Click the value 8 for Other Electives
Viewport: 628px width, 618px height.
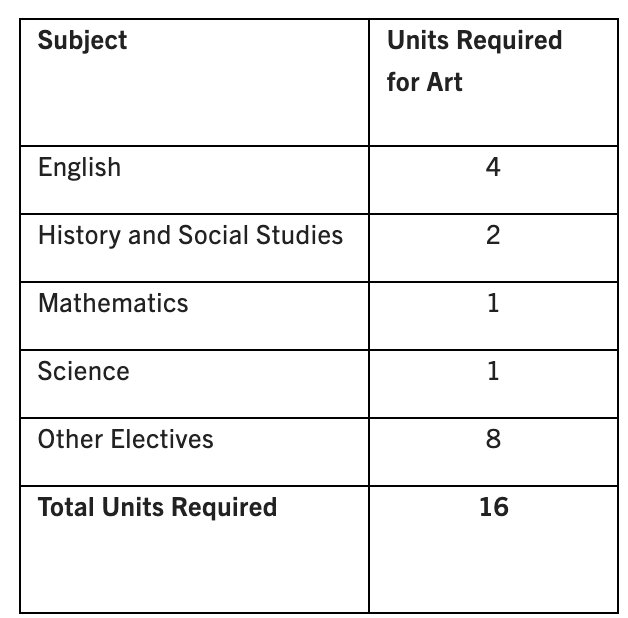pyautogui.click(x=493, y=439)
